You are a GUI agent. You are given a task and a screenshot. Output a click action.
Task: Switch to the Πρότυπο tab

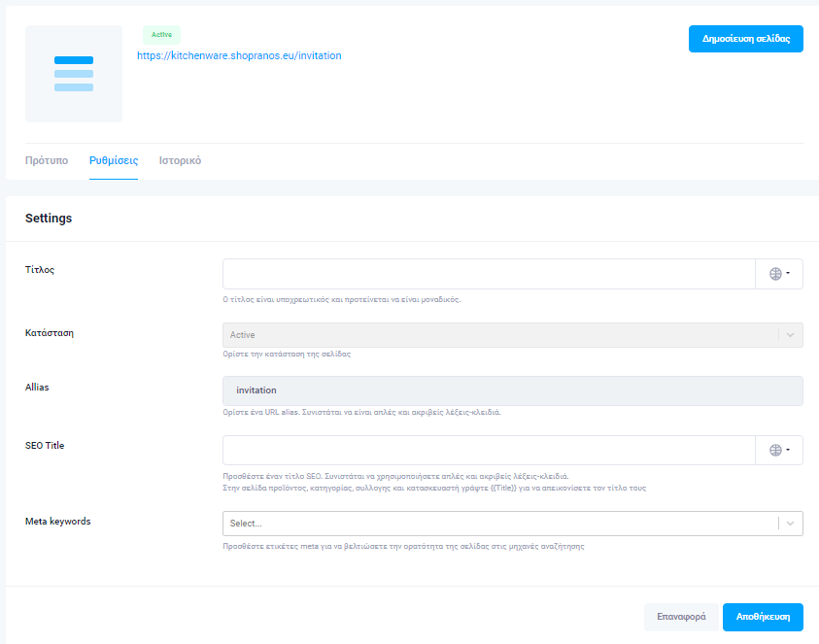(x=47, y=160)
